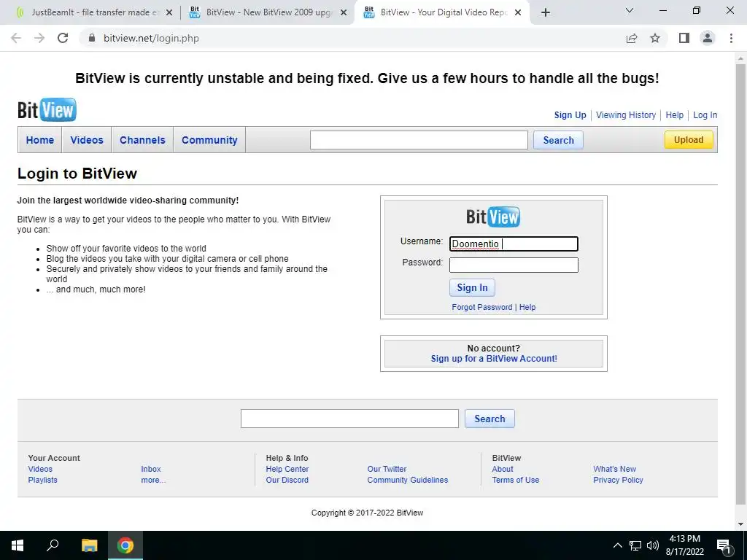Screen dimensions: 747x560
Task: Open the Chrome profile avatar icon
Action: [708, 38]
